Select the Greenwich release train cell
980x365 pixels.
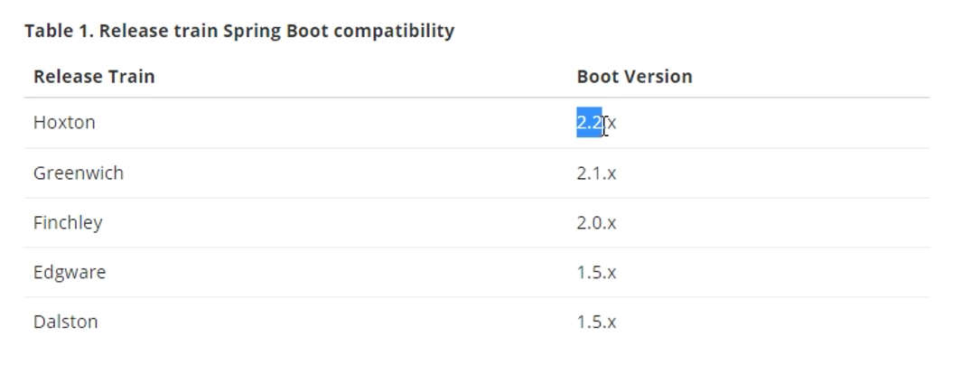click(79, 173)
